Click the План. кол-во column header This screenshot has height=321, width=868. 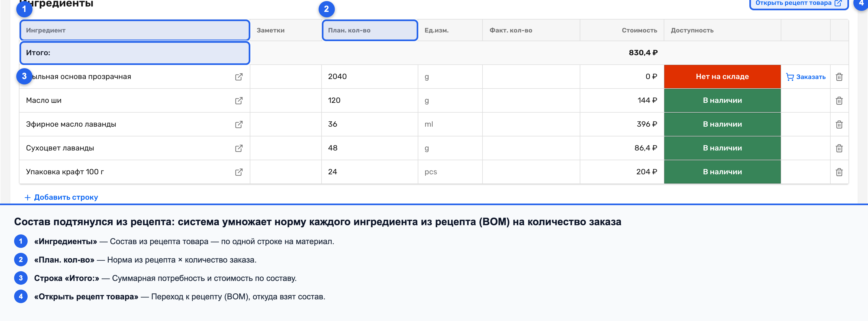370,30
